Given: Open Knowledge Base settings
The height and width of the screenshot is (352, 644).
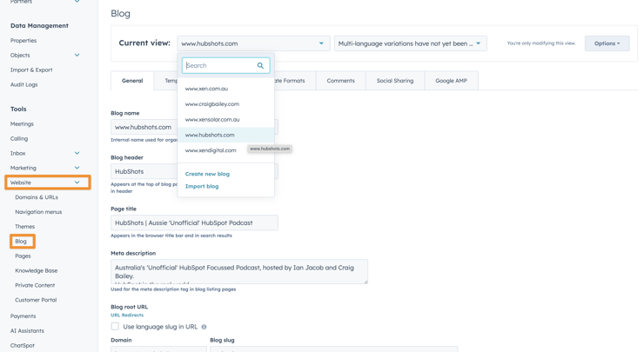Looking at the screenshot, I should click(x=37, y=271).
